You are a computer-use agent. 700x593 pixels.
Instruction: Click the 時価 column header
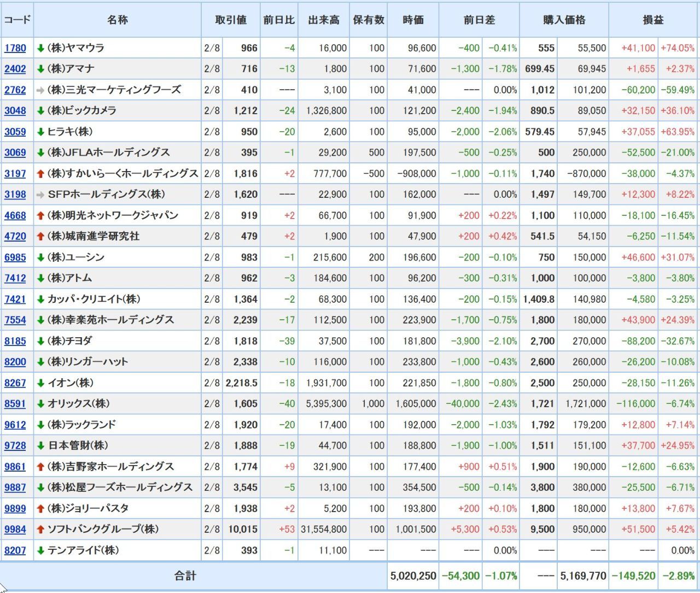413,20
